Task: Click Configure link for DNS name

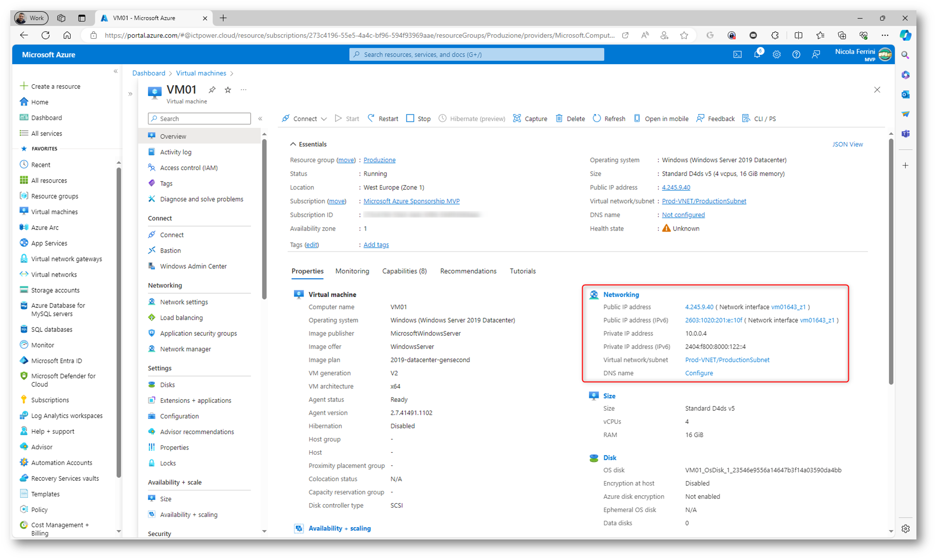Action: tap(699, 373)
